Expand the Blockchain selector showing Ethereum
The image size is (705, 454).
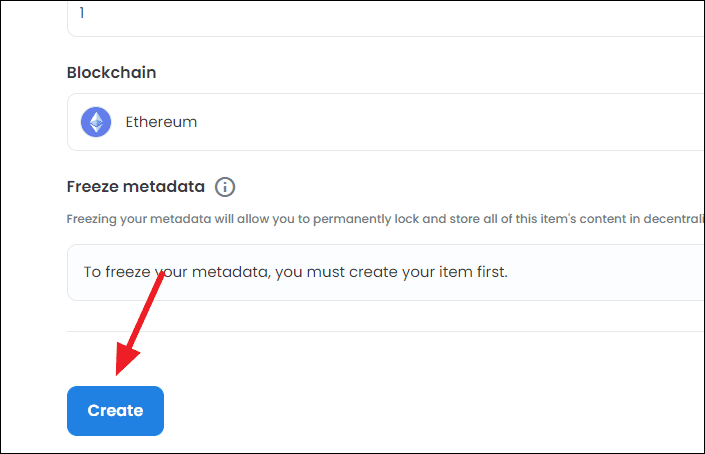coord(385,122)
